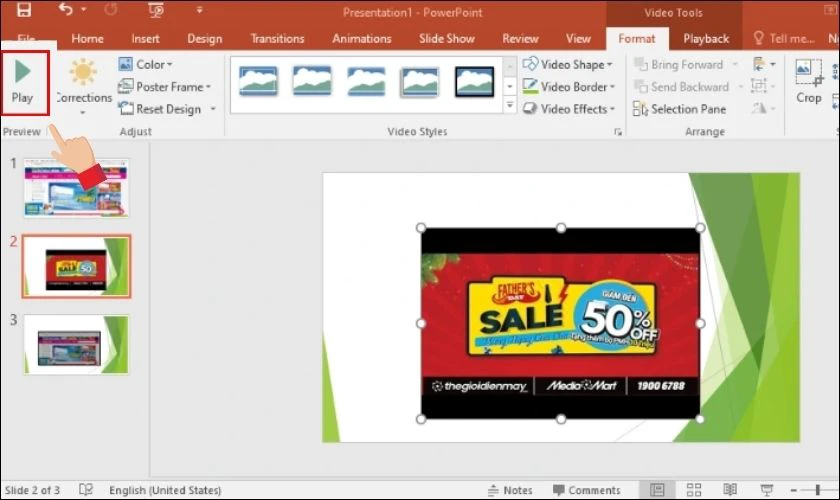The width and height of the screenshot is (840, 500).
Task: Click the bottom-right corner handle of the video
Action: (700, 419)
